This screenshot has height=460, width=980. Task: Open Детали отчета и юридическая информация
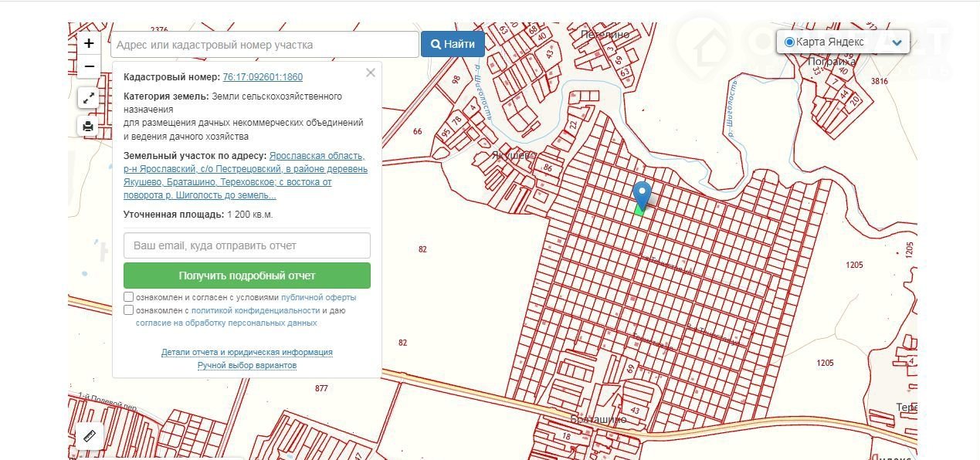click(247, 352)
